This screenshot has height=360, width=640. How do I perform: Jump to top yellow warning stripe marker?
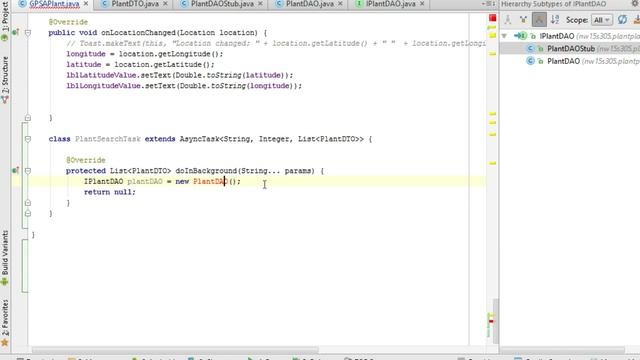[x=492, y=27]
